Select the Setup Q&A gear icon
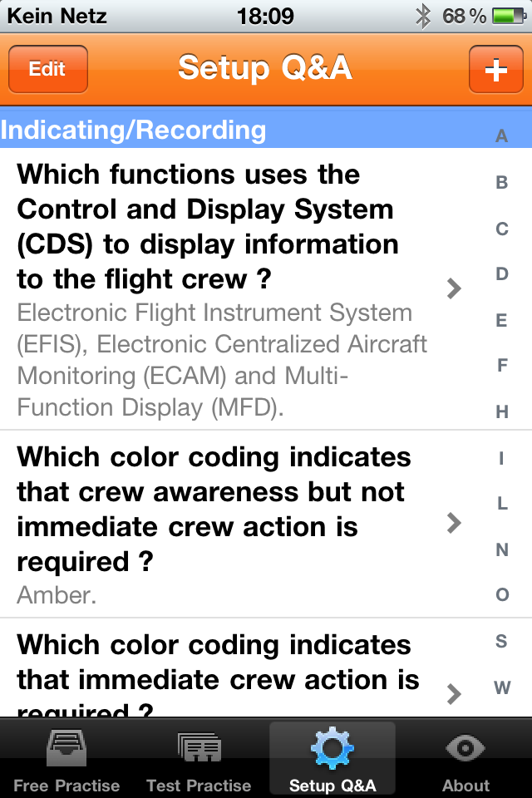This screenshot has width=532, height=798. tap(332, 749)
